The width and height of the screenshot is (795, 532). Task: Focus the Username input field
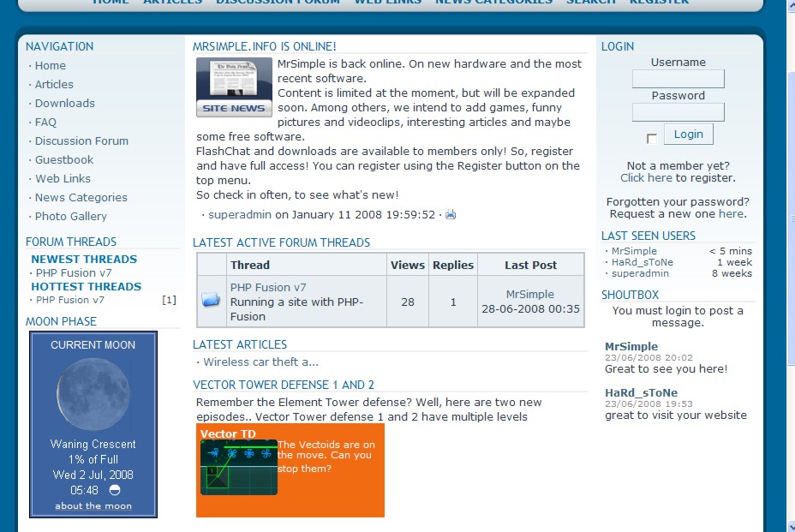point(678,79)
